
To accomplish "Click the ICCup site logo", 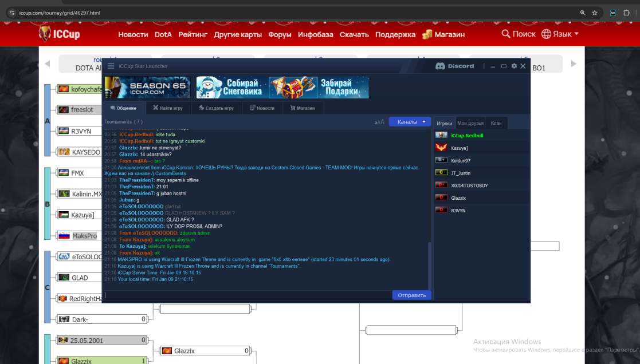I will 60,34.
